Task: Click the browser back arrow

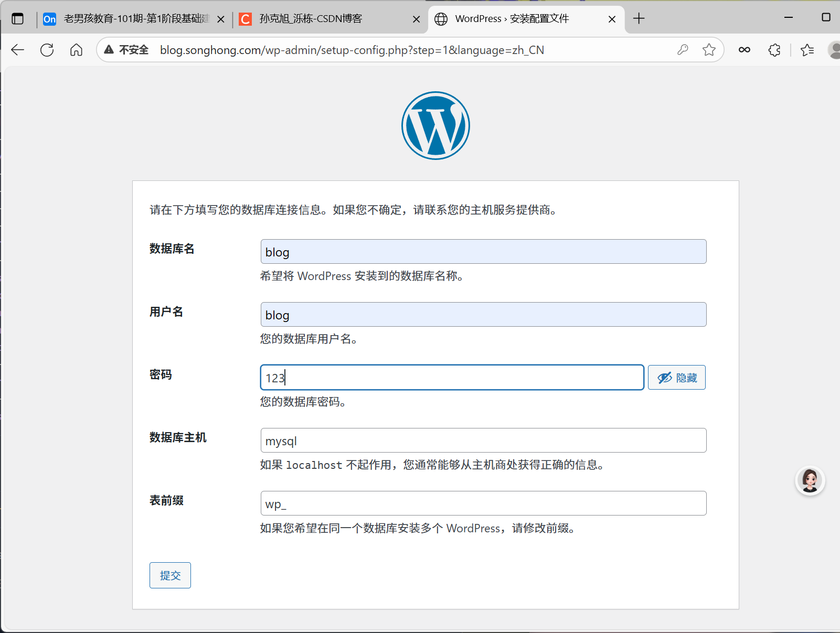Action: [x=18, y=50]
